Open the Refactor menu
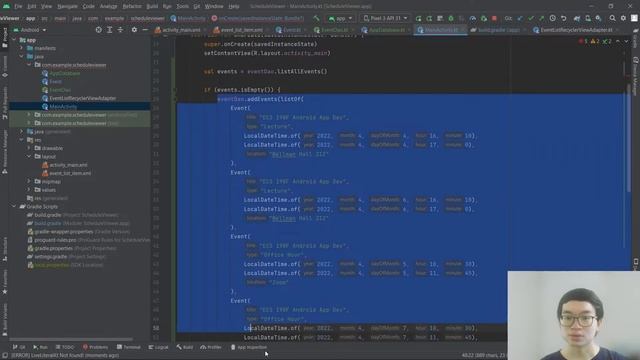The width and height of the screenshot is (640, 360). point(131,7)
